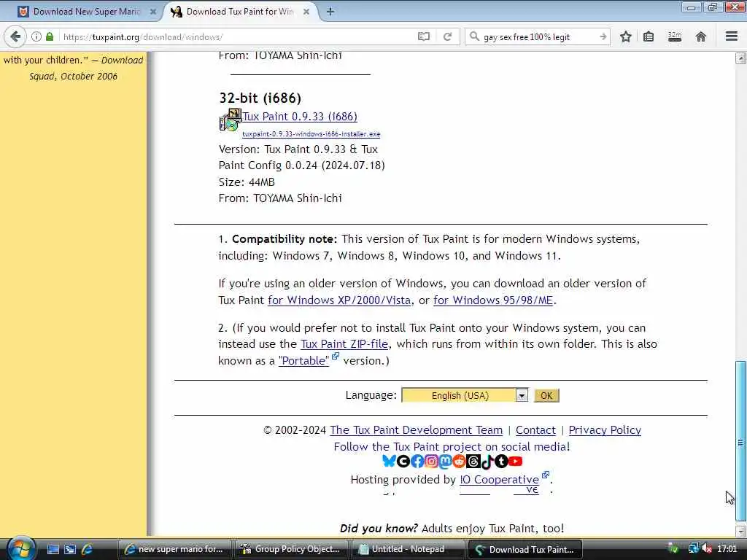Screen dimensions: 747x560
Task: Reload the current page
Action: [x=447, y=36]
